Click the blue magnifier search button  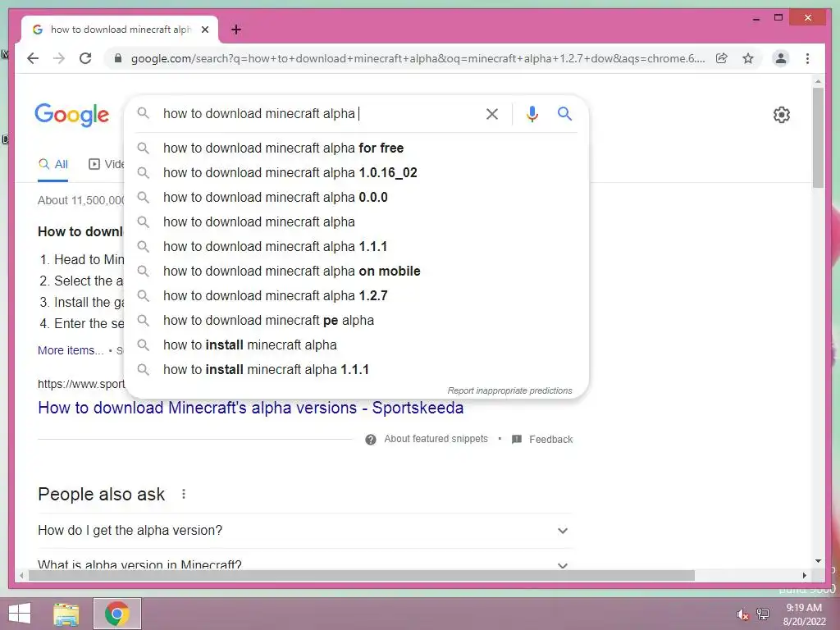(x=564, y=113)
